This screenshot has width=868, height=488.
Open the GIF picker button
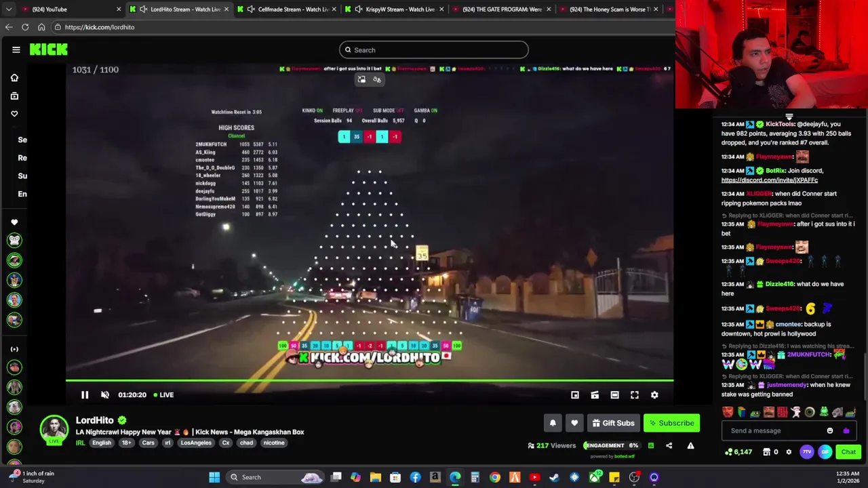click(825, 452)
